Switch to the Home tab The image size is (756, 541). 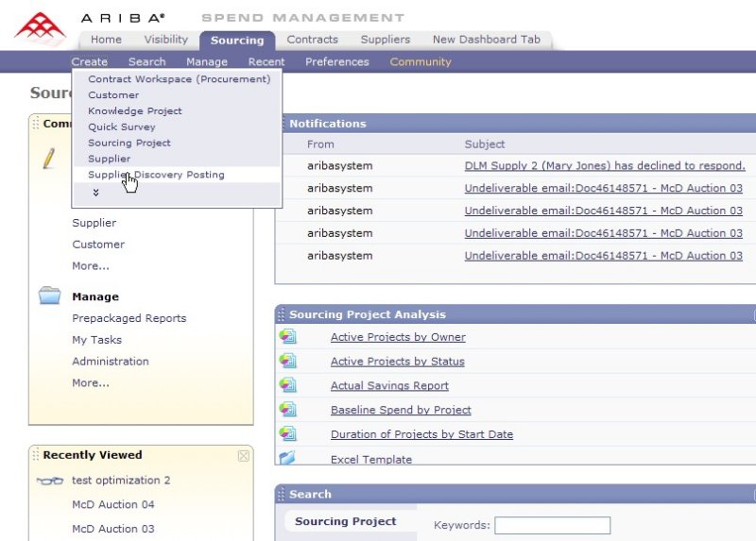[x=106, y=40]
